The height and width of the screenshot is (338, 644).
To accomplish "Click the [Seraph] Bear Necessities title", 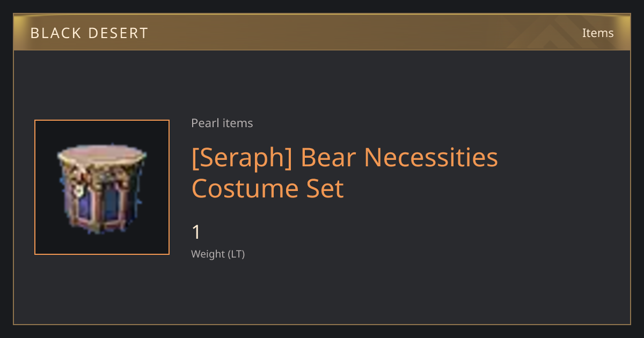I will 345,157.
